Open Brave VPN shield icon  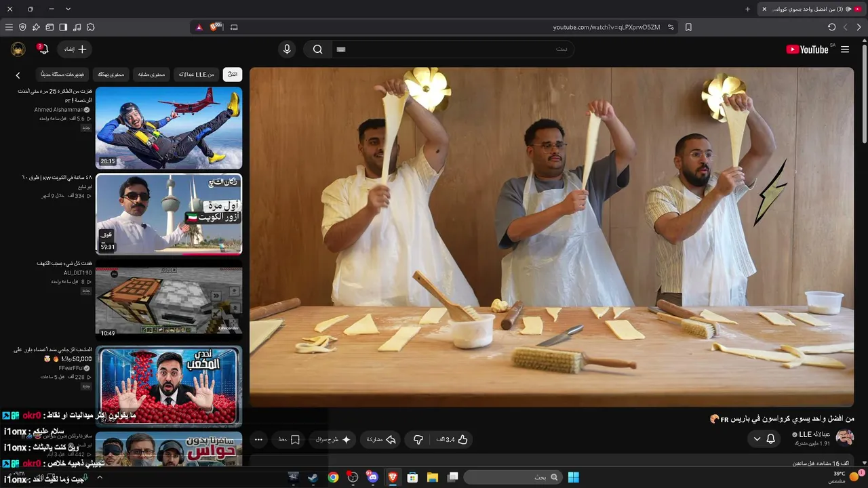pyautogui.click(x=22, y=27)
